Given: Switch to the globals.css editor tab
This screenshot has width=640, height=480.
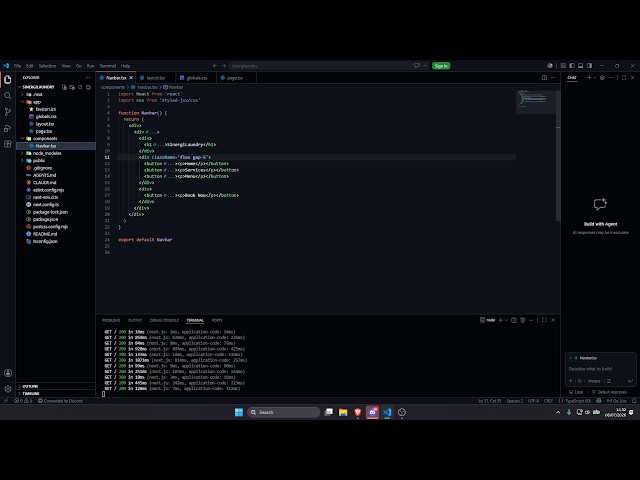Looking at the screenshot, I should pyautogui.click(x=196, y=78).
